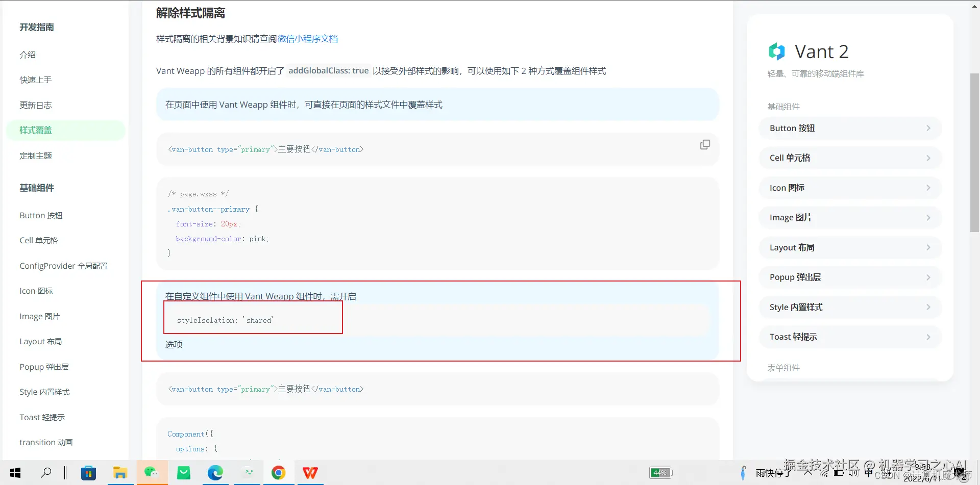Open File Explorer from the taskbar
This screenshot has height=485, width=980.
coord(120,473)
